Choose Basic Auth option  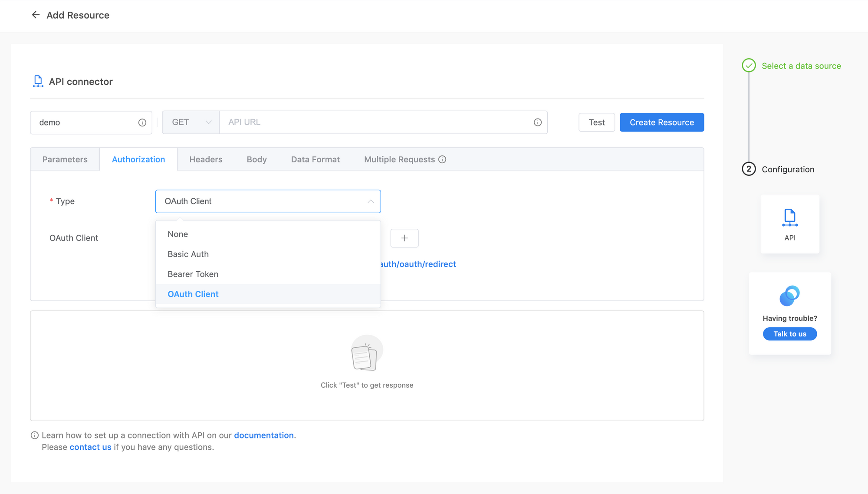click(188, 254)
